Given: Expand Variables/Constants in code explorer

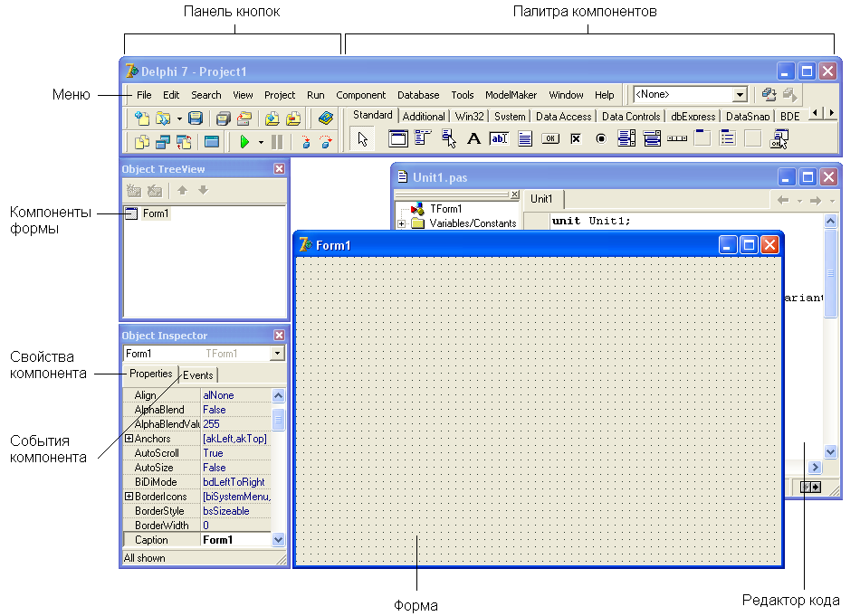Looking at the screenshot, I should pos(401,223).
